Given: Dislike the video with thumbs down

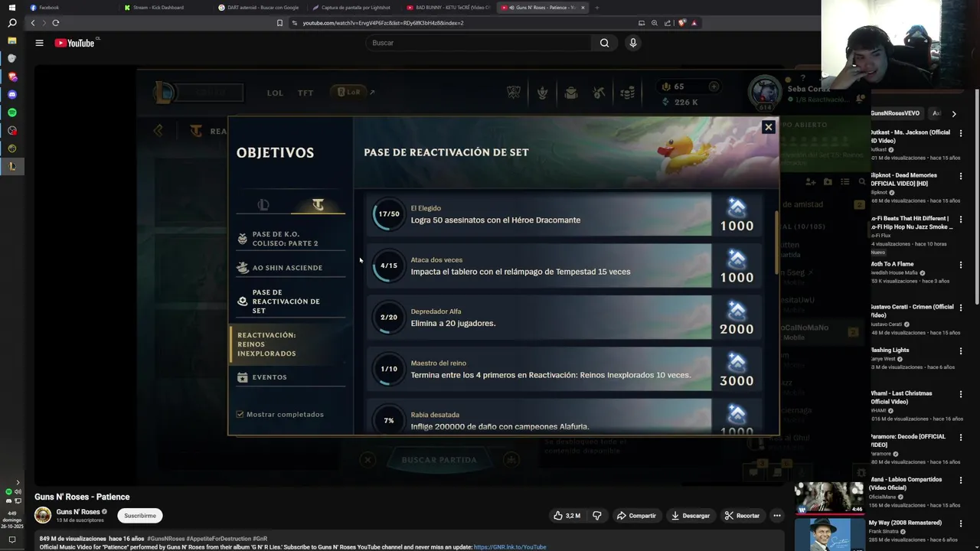Looking at the screenshot, I should (597, 516).
